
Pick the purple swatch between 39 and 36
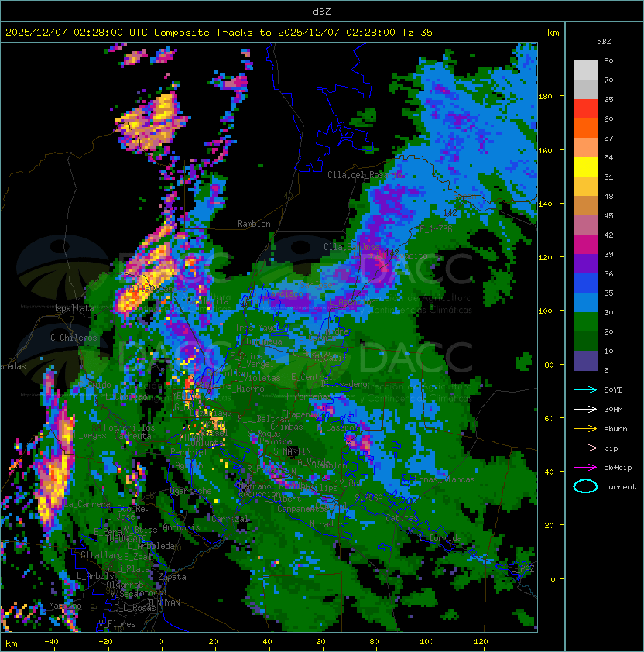[585, 264]
